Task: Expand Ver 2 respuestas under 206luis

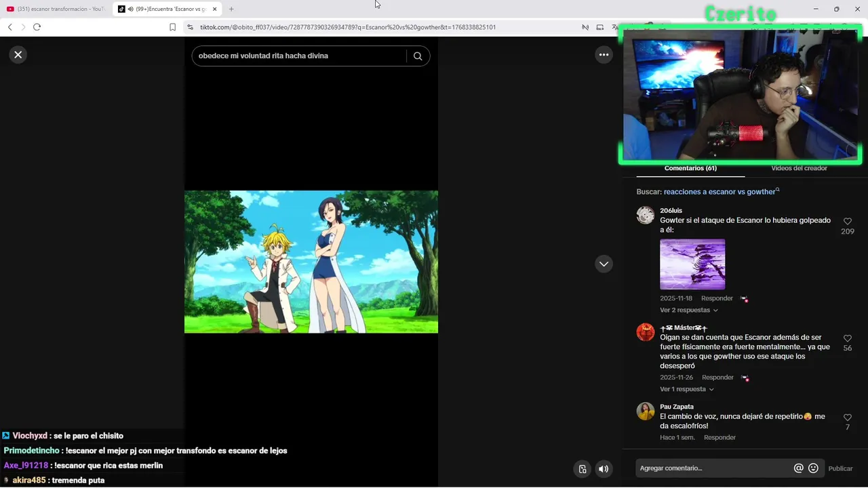Action: (x=688, y=310)
